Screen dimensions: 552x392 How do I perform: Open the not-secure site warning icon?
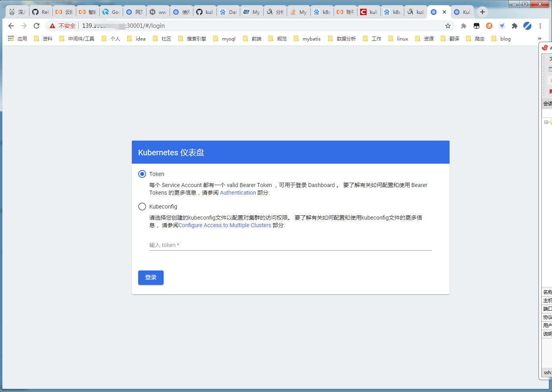point(52,26)
